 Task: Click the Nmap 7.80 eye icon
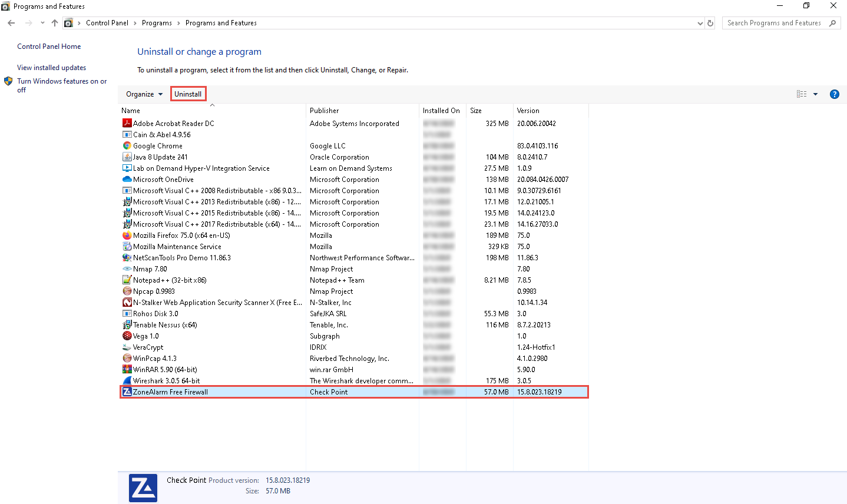point(127,268)
